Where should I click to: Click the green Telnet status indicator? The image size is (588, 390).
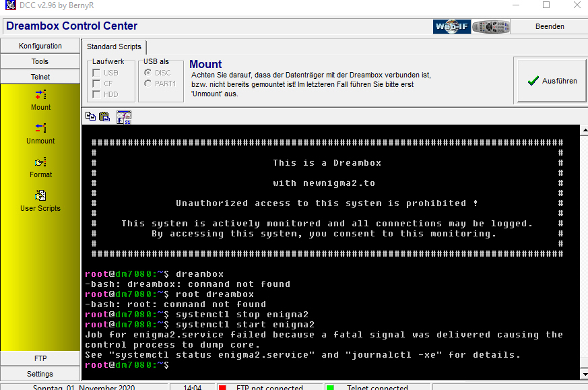tap(331, 387)
